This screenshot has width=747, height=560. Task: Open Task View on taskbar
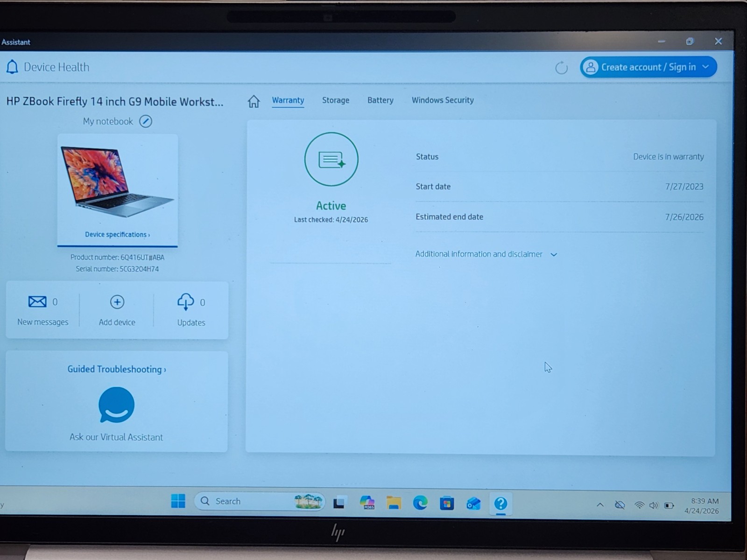click(x=339, y=503)
